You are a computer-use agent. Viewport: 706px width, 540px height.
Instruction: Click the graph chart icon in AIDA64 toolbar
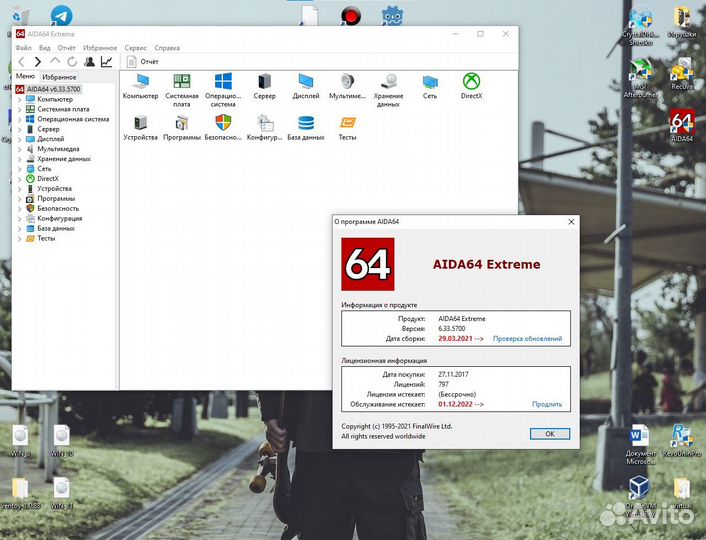click(x=107, y=62)
